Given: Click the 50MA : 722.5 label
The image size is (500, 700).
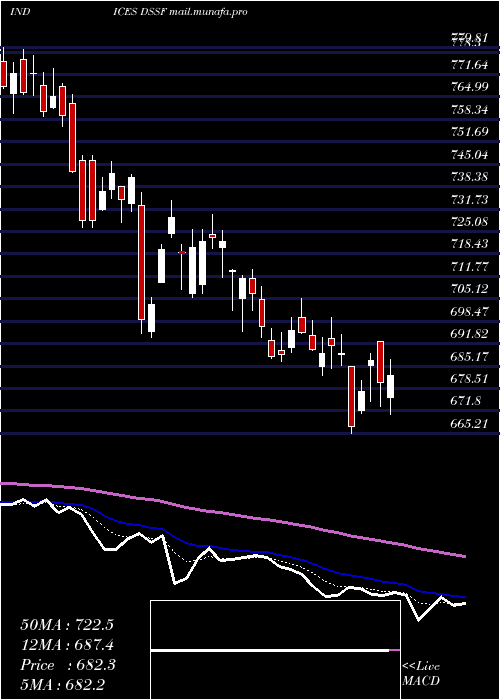Looking at the screenshot, I should (x=67, y=625).
